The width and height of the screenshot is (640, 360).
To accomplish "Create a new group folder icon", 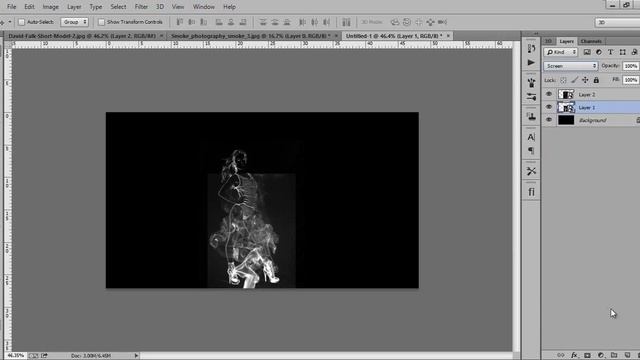I will coord(614,356).
